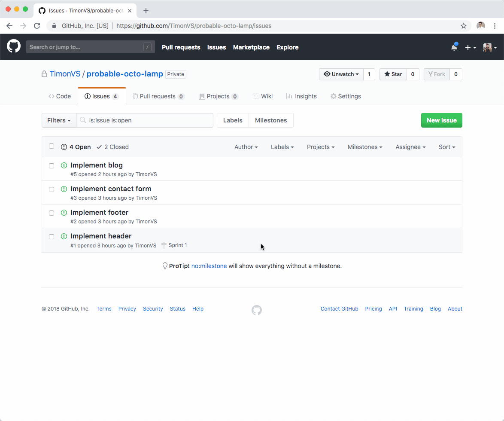Click the GitHub Octocat logo in header
The height and width of the screenshot is (421, 504).
(14, 47)
